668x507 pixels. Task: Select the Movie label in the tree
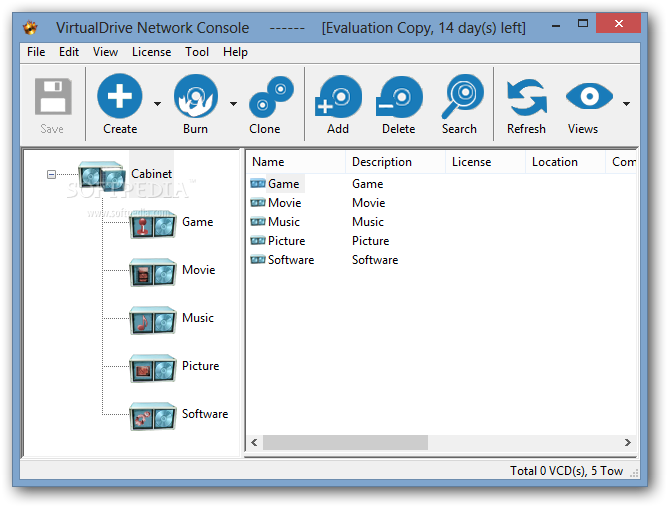(198, 270)
